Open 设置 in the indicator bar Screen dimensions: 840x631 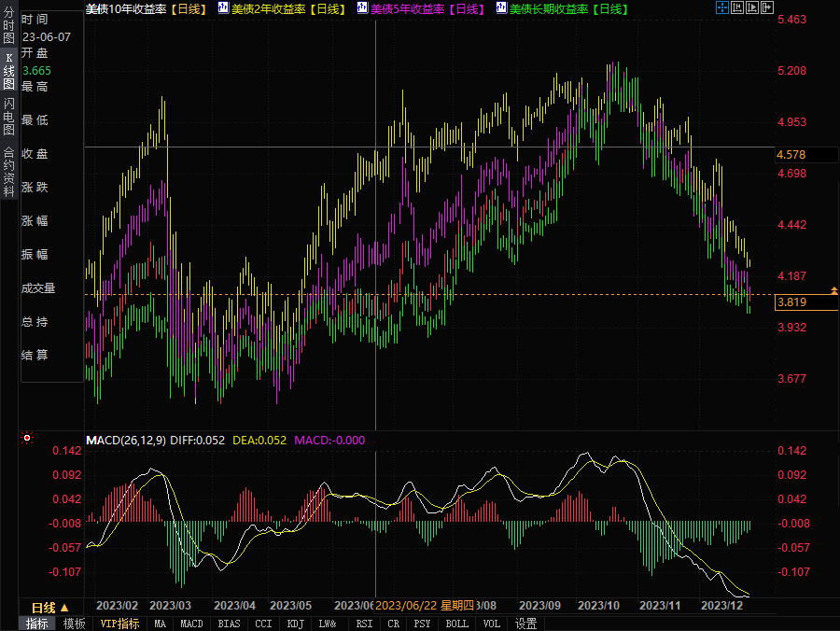point(526,624)
